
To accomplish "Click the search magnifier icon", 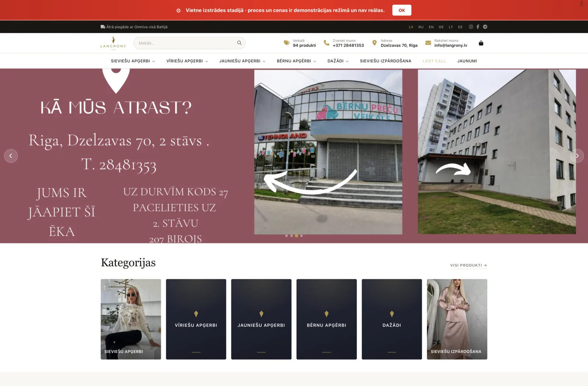I will (x=239, y=43).
